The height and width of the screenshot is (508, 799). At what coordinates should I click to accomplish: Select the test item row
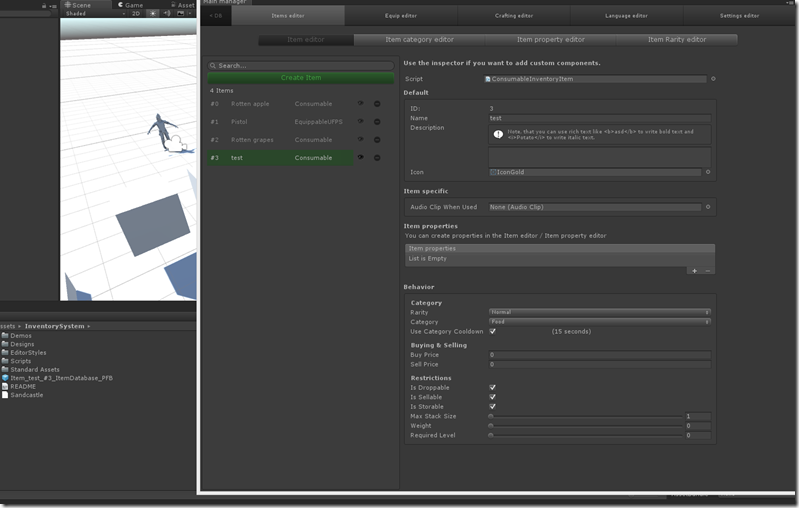[280, 158]
